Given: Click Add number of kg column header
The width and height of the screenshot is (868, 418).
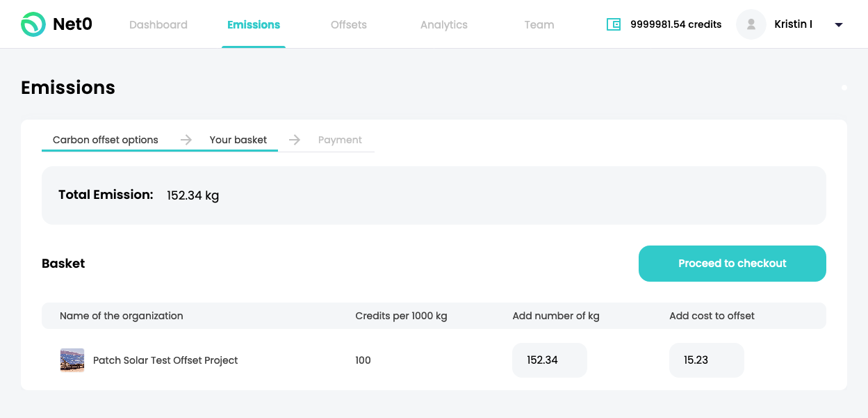Looking at the screenshot, I should pos(556,316).
